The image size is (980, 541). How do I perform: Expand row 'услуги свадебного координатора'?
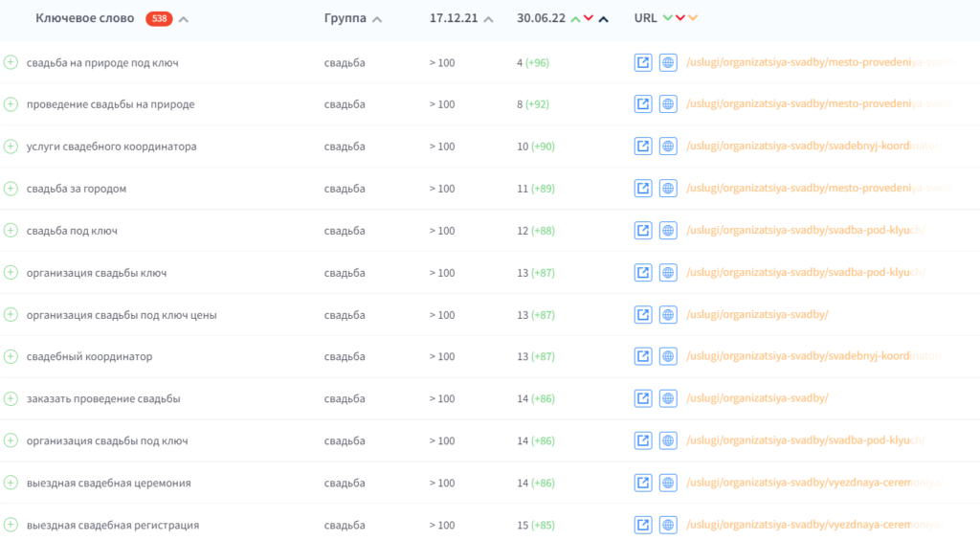coord(11,147)
